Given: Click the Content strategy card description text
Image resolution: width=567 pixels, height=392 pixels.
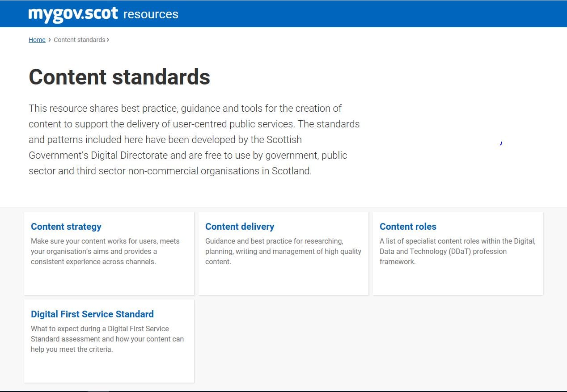Looking at the screenshot, I should tap(105, 251).
